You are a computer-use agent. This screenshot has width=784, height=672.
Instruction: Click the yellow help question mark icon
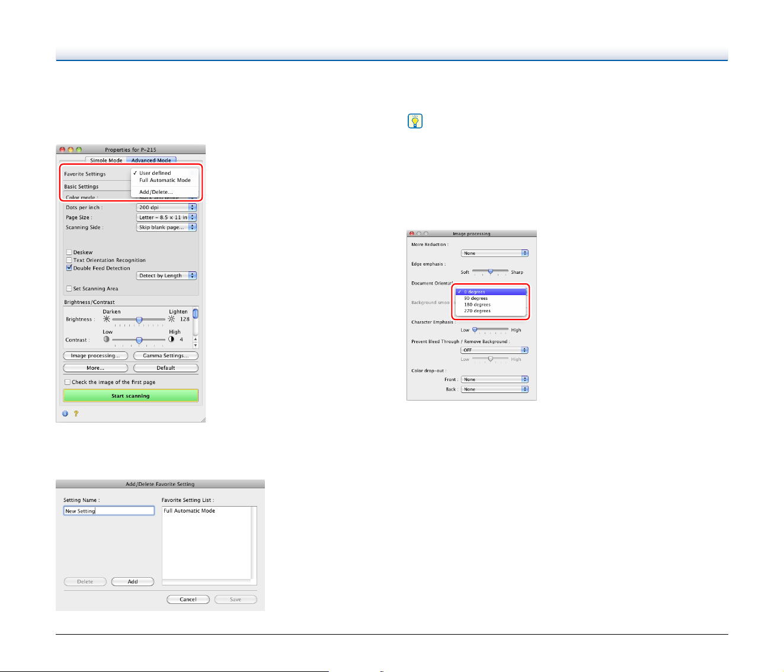pos(76,414)
